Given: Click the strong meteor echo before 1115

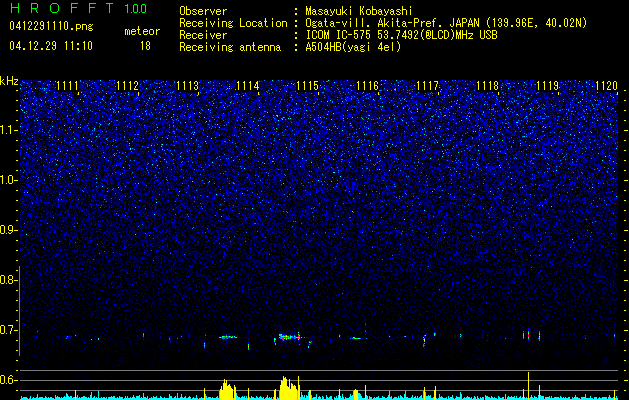Looking at the screenshot, I should [290, 337].
